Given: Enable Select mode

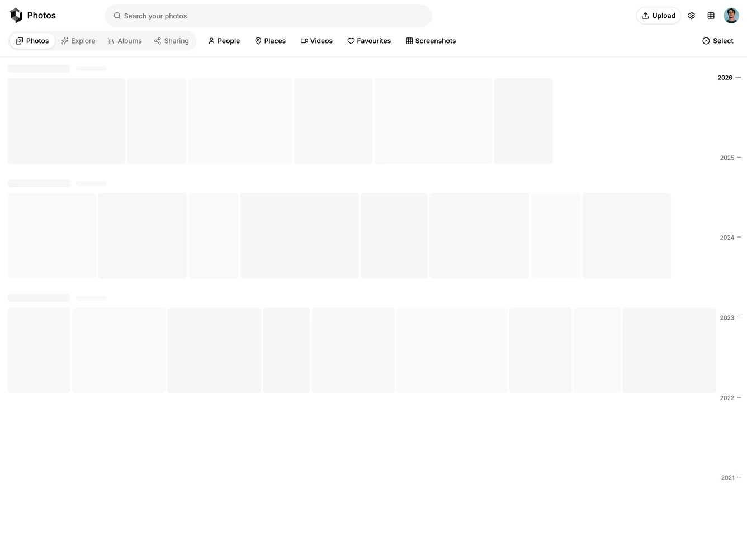Looking at the screenshot, I should coord(718,41).
